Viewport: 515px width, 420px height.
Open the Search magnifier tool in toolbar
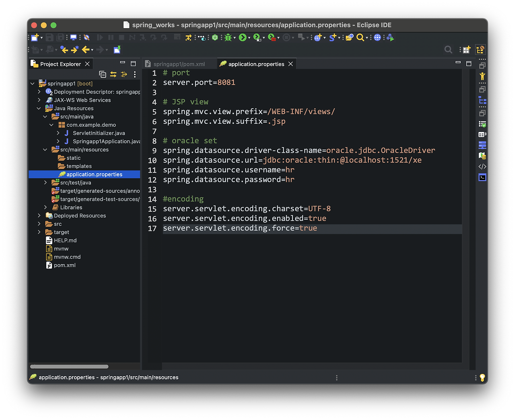[360, 37]
